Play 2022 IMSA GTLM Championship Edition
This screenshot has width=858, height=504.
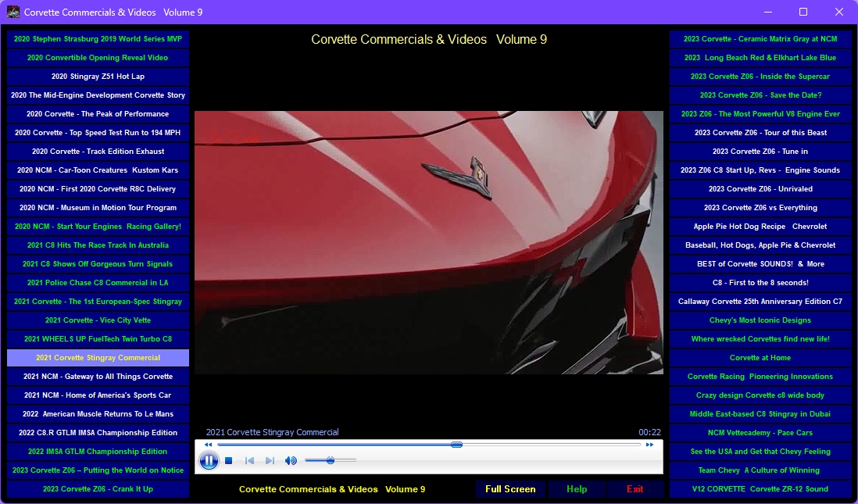[x=98, y=452]
